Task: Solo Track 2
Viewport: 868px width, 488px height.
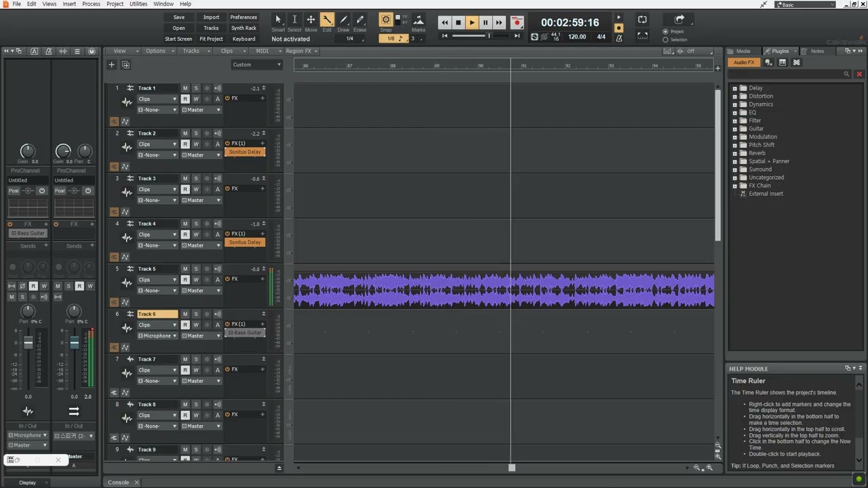Action: tap(196, 134)
